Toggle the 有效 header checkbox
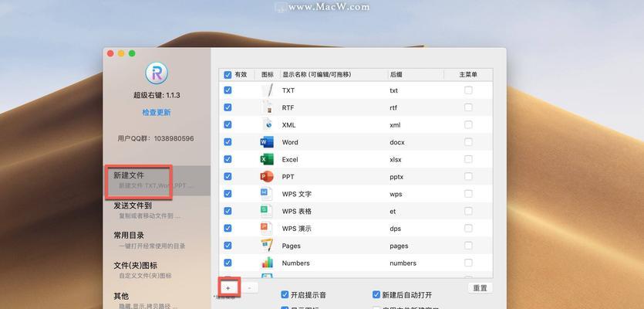644x309 pixels. pyautogui.click(x=228, y=75)
